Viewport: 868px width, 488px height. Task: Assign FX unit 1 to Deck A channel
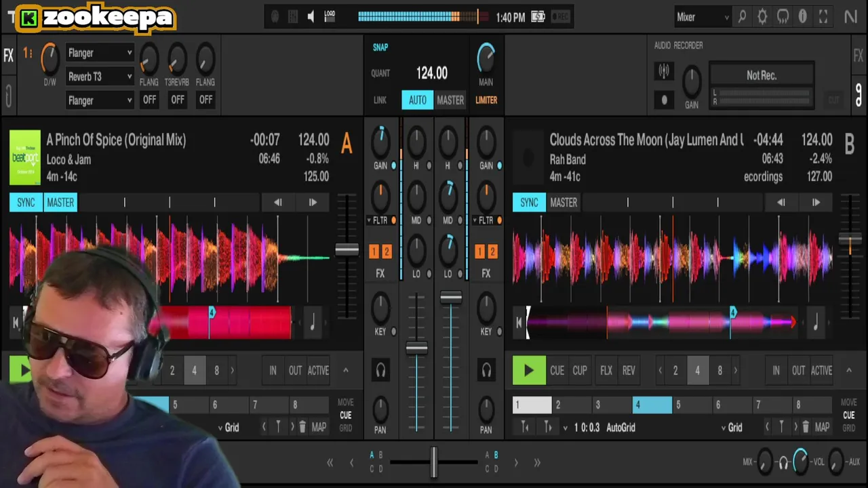374,252
